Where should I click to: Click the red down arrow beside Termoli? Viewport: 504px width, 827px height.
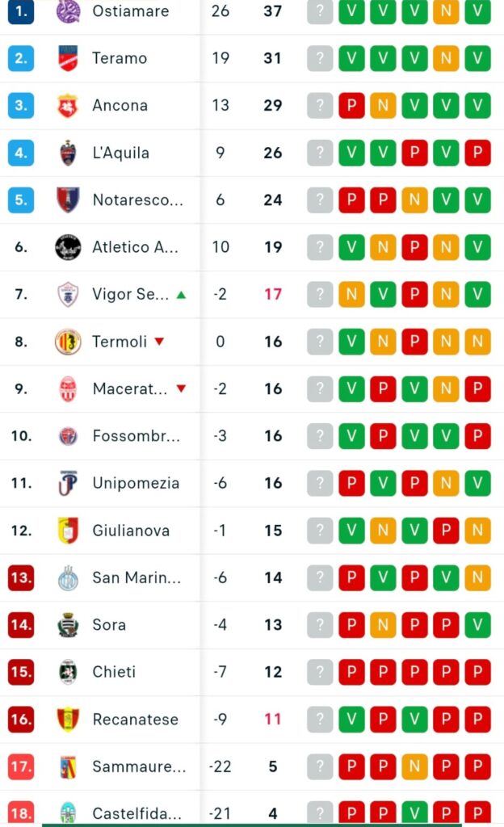coord(159,342)
